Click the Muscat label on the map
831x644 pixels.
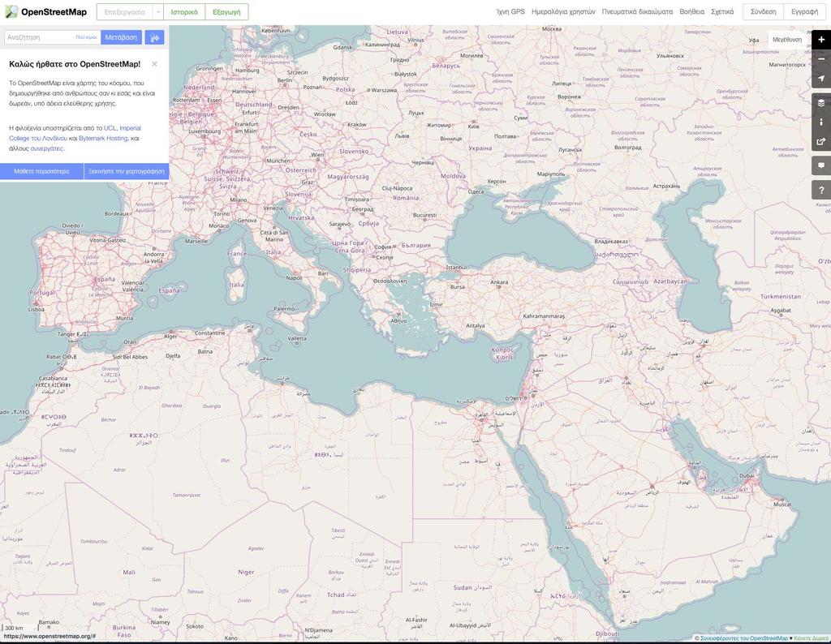click(782, 504)
